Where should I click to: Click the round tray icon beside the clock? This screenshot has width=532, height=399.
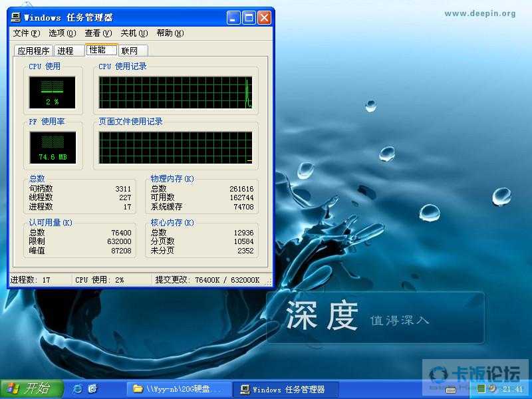pyautogui.click(x=492, y=389)
